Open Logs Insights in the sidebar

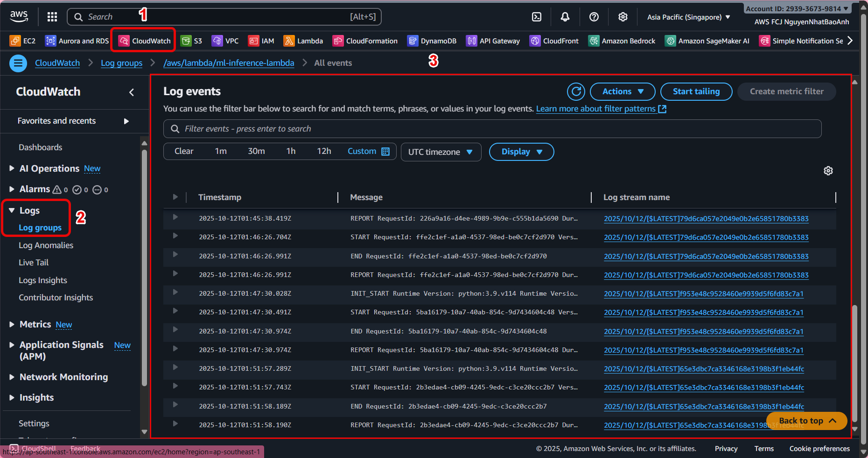tap(43, 280)
